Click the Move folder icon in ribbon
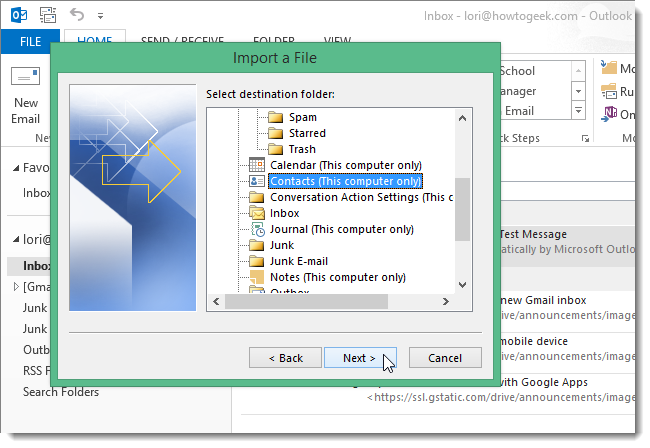Image resolution: width=650 pixels, height=448 pixels. coord(609,67)
